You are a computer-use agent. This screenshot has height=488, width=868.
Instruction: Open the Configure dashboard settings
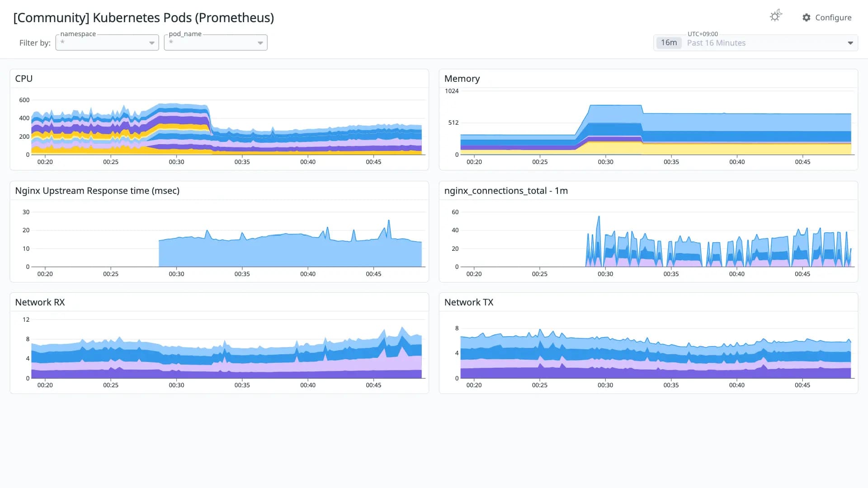pos(827,18)
